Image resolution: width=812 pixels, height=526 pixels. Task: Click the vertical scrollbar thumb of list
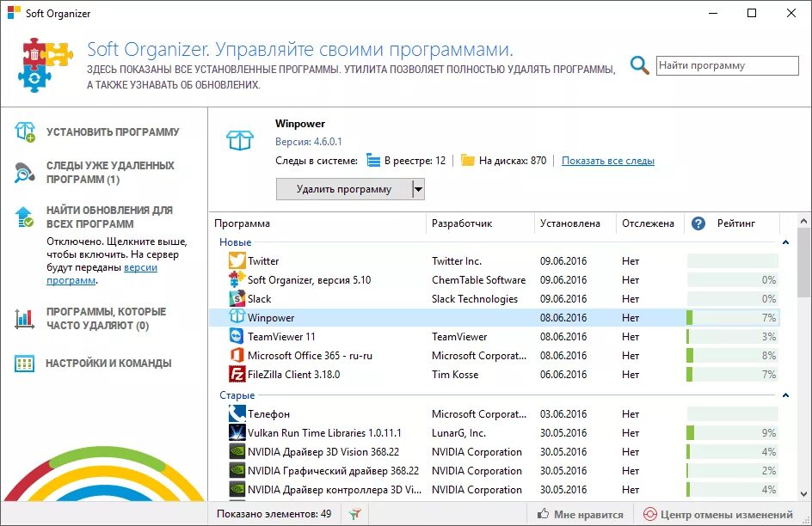point(803,264)
